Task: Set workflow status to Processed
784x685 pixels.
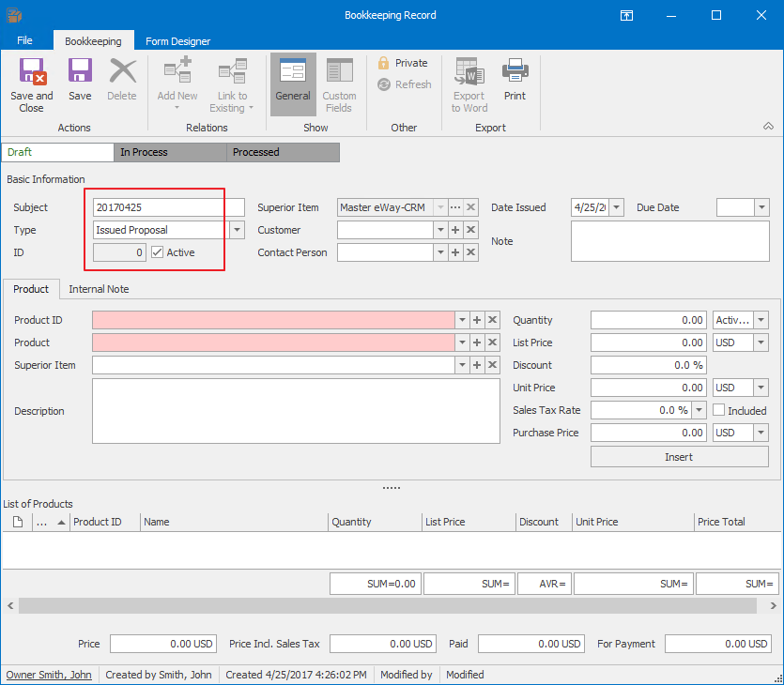Action: click(x=283, y=152)
